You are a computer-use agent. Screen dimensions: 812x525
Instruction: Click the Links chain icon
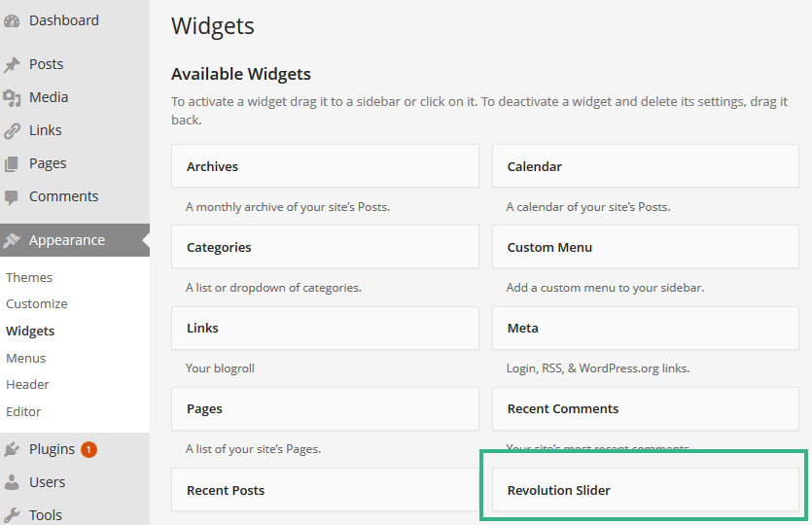tap(12, 130)
